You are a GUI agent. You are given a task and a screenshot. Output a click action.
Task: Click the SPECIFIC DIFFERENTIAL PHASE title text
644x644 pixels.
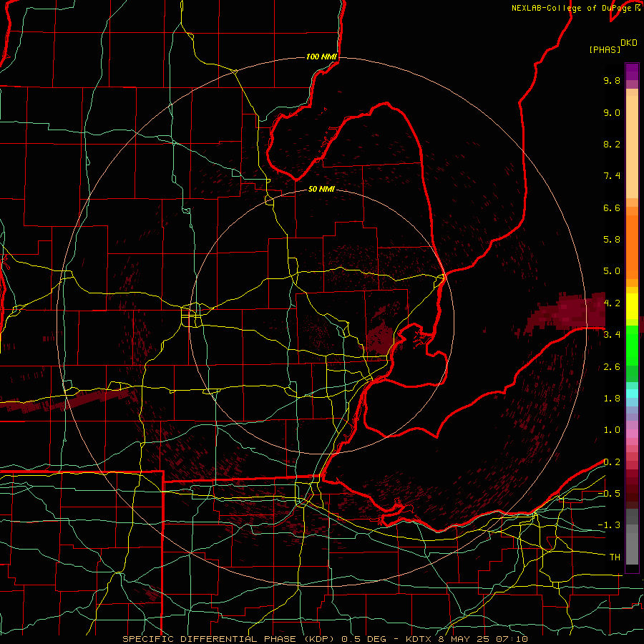pyautogui.click(x=209, y=639)
